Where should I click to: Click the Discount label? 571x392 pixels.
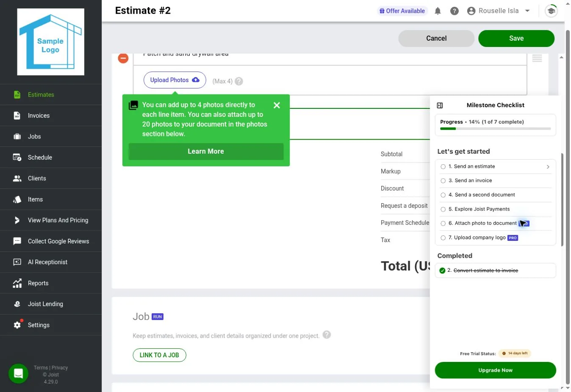pos(392,188)
